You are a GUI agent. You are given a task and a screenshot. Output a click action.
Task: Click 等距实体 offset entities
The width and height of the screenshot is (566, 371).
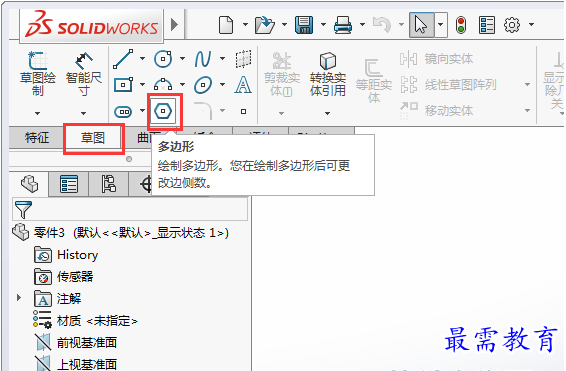(374, 81)
